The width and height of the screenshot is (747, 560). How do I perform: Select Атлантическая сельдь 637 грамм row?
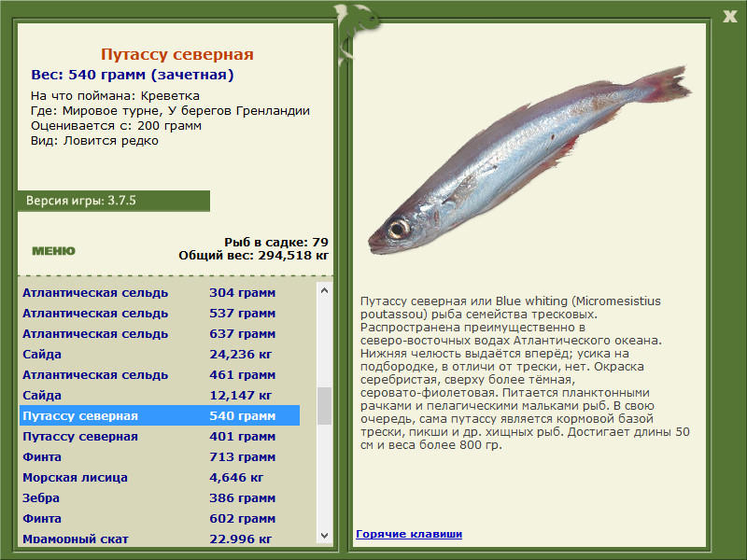point(160,334)
